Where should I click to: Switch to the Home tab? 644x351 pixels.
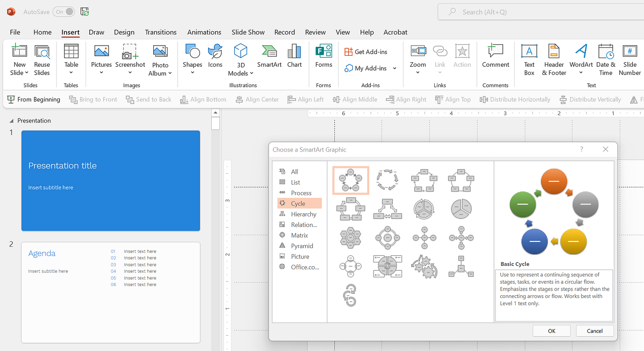tap(42, 32)
